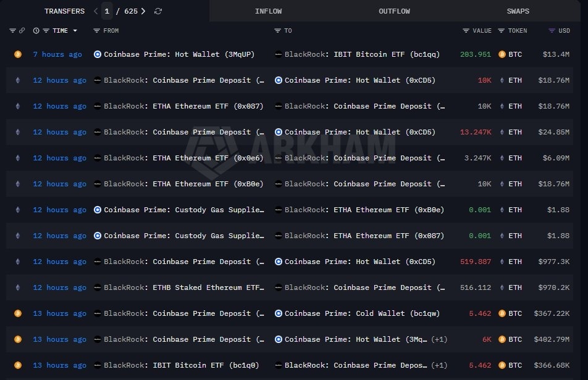Click Coinbase logo beside Hot Wallet (3MqUP)
The height and width of the screenshot is (380, 588).
click(98, 54)
